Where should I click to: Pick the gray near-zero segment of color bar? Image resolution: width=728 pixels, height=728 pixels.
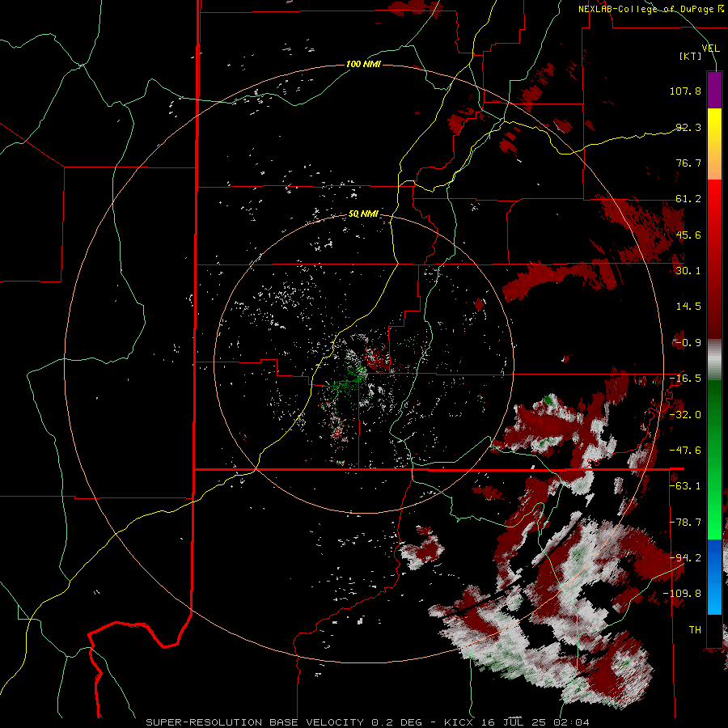point(714,360)
